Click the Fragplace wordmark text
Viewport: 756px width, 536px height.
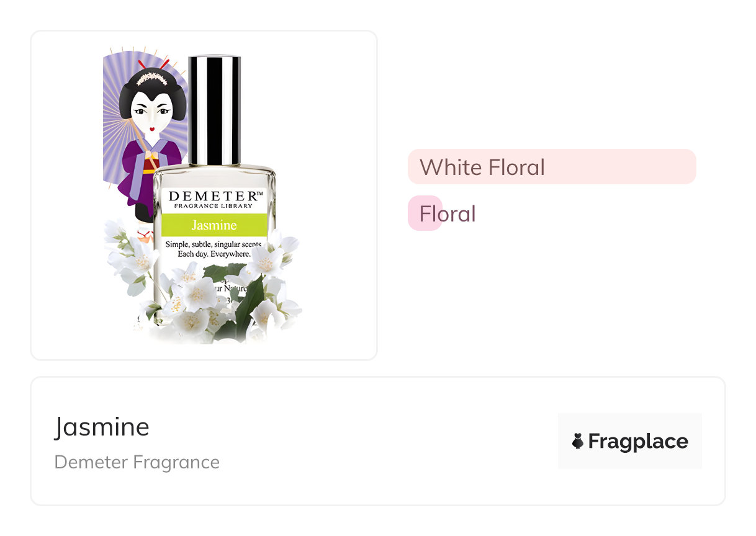pyautogui.click(x=638, y=441)
